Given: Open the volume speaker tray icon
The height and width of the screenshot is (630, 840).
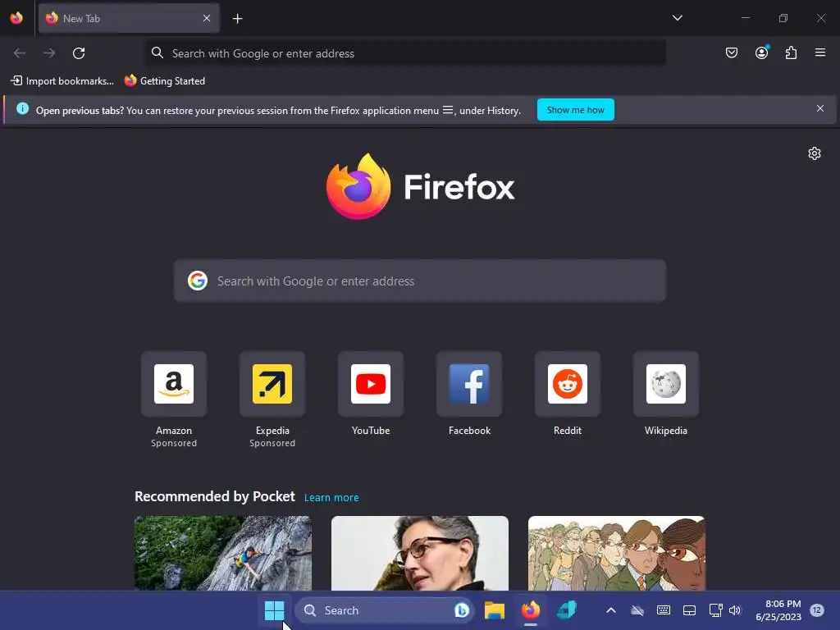Looking at the screenshot, I should point(734,610).
